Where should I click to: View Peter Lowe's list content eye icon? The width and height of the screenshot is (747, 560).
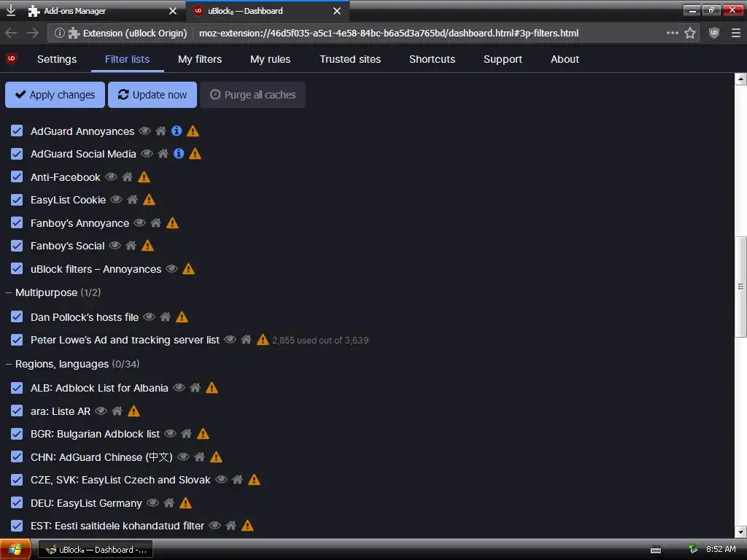[230, 340]
